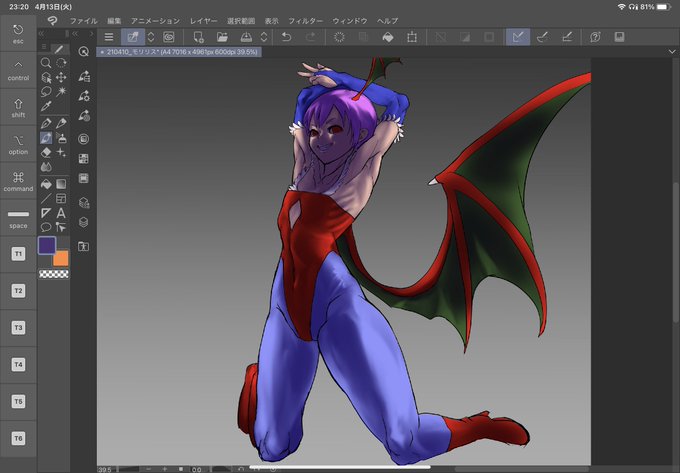This screenshot has width=680, height=473.
Task: Select the Pencil tool
Action: pos(61,123)
